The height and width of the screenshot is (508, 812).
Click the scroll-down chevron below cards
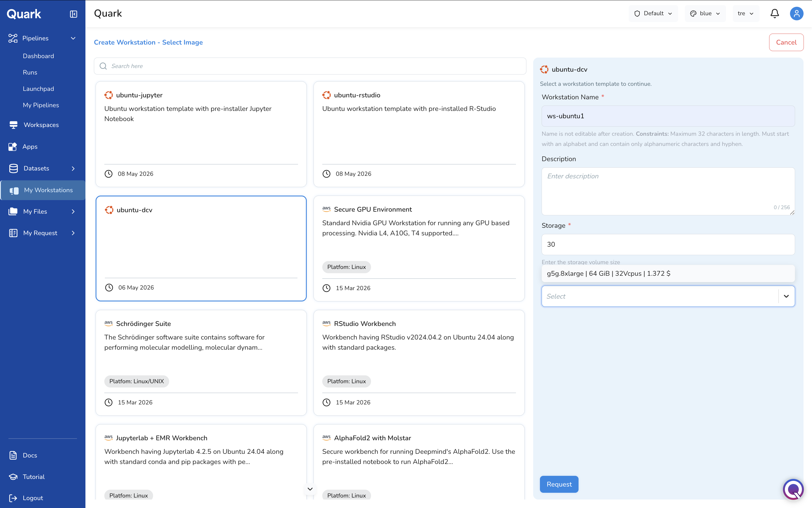click(x=310, y=489)
